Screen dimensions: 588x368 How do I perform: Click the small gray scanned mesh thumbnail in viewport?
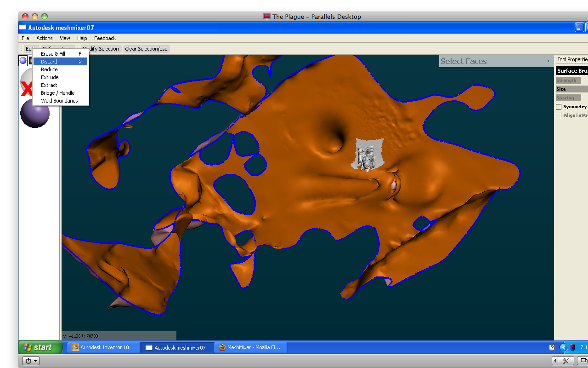point(368,154)
